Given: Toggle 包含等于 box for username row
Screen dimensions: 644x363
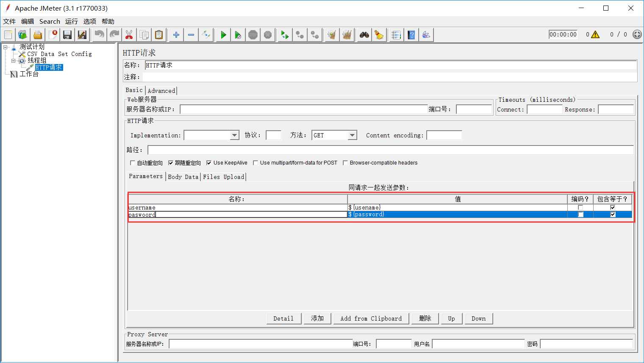Looking at the screenshot, I should click(x=613, y=207).
